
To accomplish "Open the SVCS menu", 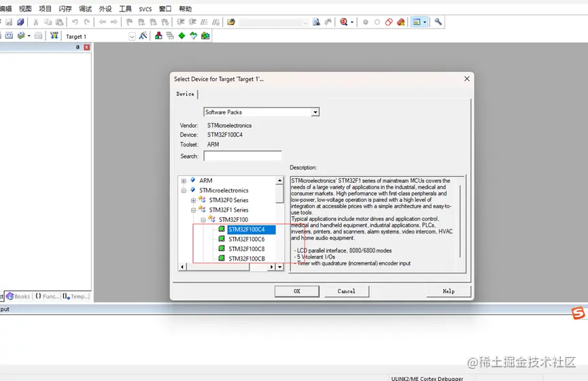I will [x=145, y=9].
